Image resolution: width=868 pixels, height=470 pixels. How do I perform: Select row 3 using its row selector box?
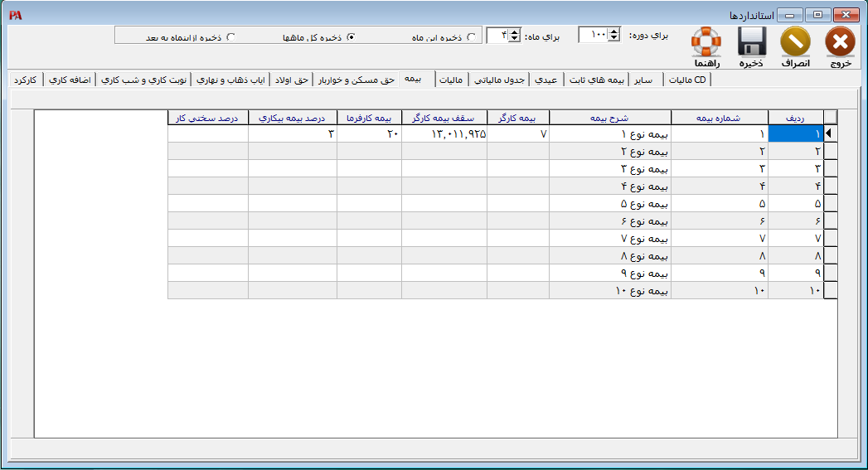830,168
